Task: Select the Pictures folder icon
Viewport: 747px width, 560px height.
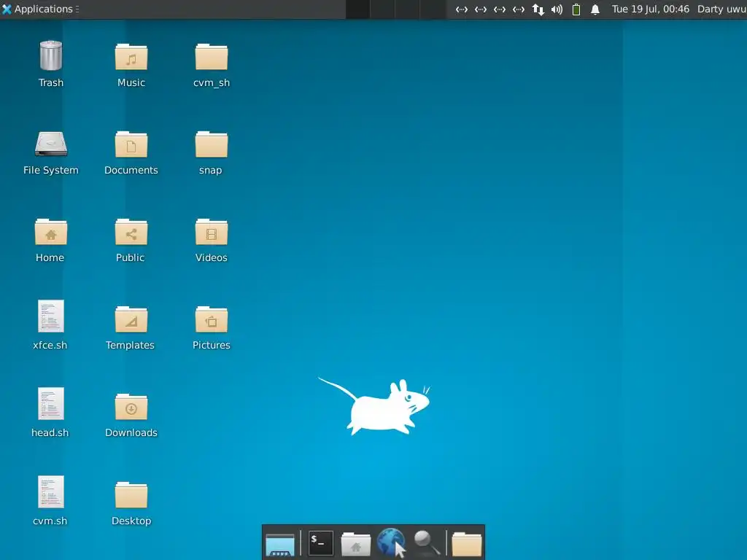Action: (212, 320)
